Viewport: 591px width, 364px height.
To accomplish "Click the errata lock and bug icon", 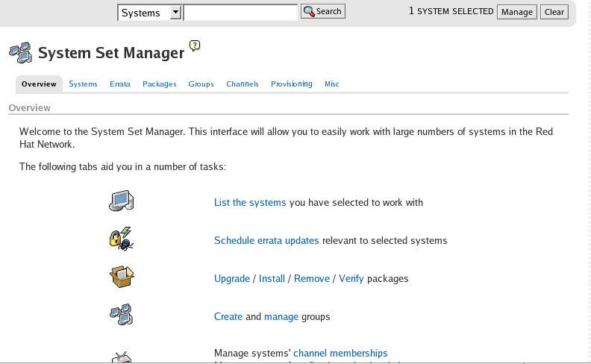I will (121, 239).
